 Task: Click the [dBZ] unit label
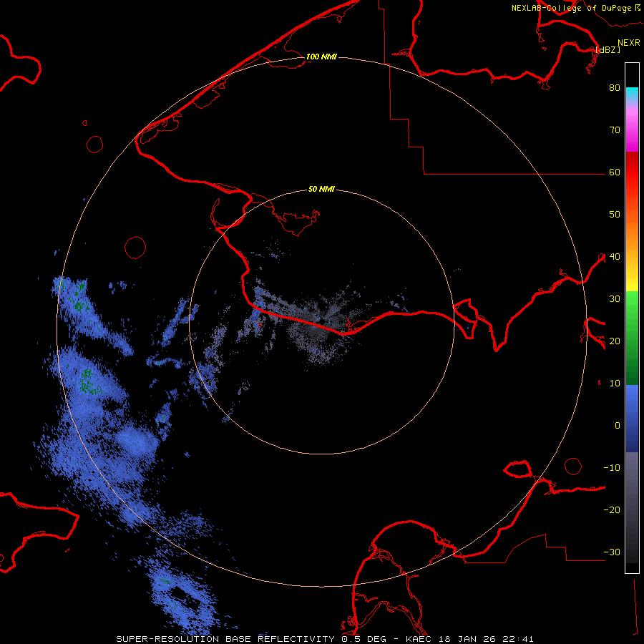[608, 50]
